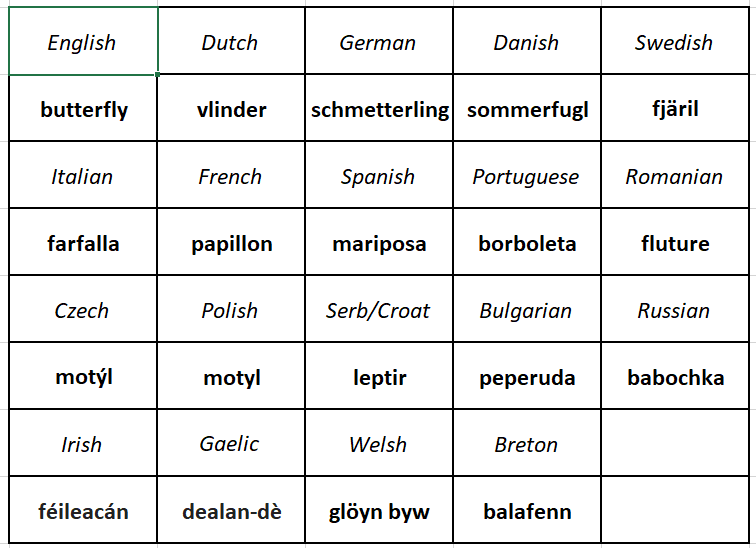Click the mariposa cell

(379, 243)
